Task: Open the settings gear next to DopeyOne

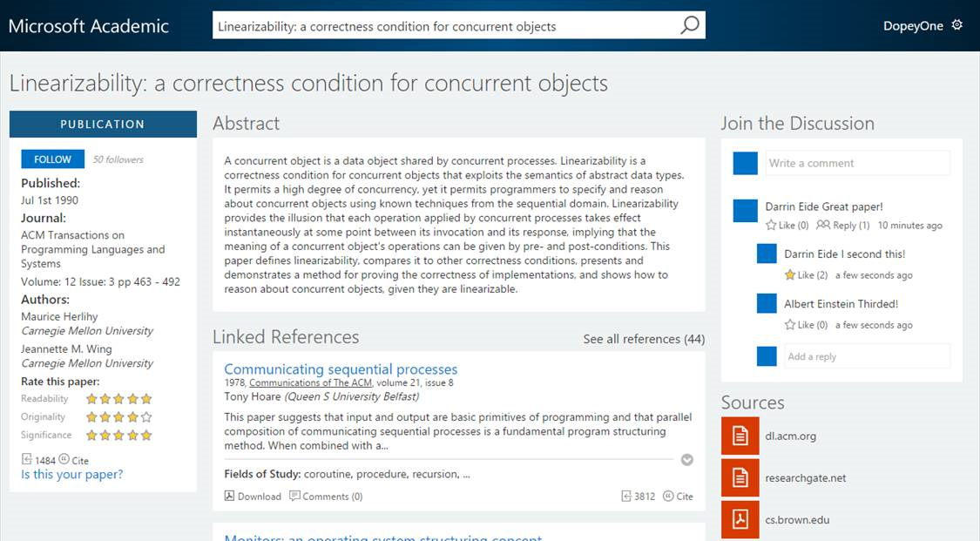Action: point(958,25)
